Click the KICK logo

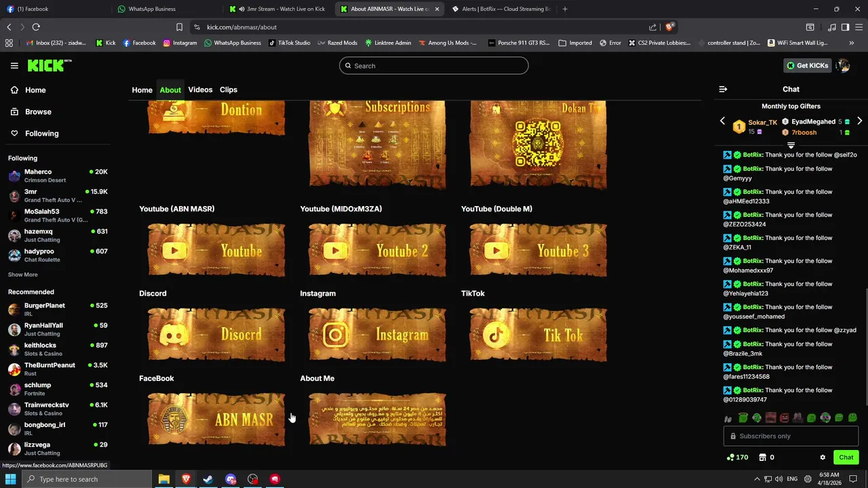(50, 66)
